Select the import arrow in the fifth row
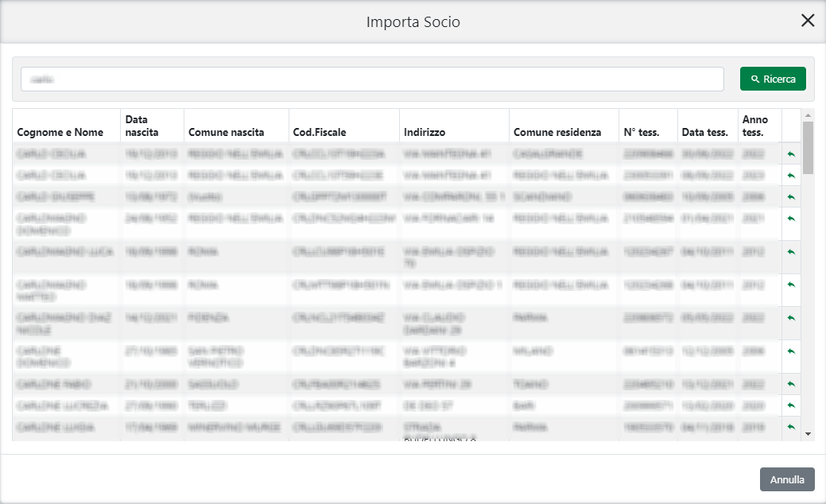This screenshot has height=504, width=826. 791,252
